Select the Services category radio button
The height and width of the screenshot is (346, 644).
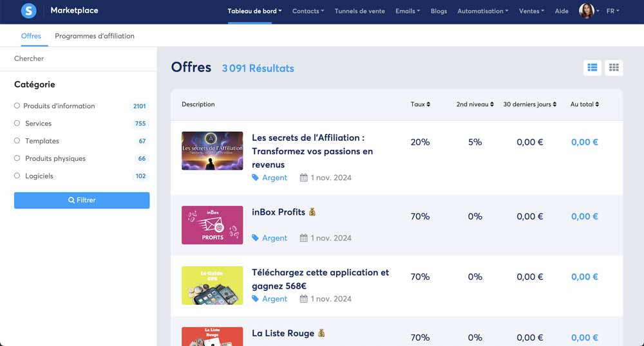tap(17, 123)
